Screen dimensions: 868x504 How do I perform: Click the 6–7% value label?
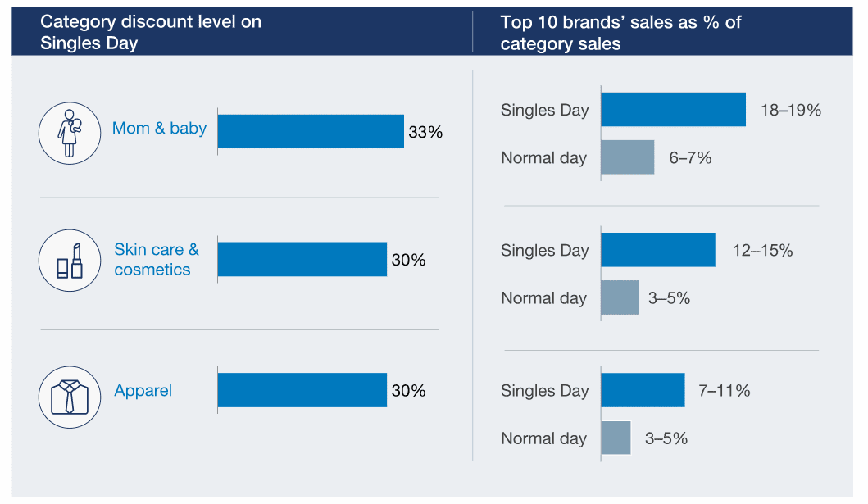click(690, 158)
